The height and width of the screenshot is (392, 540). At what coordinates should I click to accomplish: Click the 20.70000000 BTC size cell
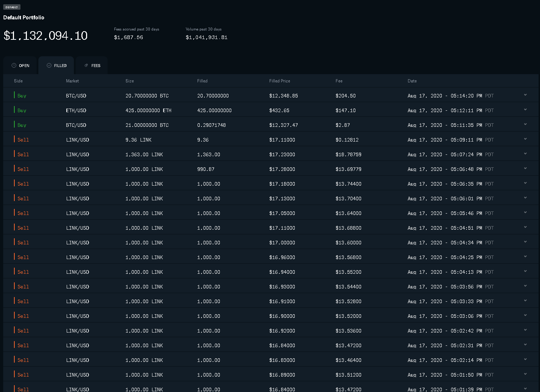coord(147,96)
